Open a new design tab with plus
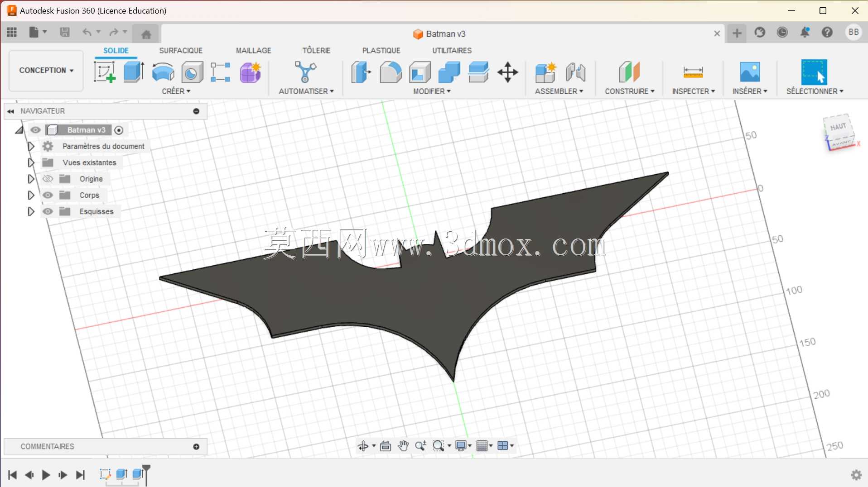The image size is (868, 487). (x=737, y=33)
